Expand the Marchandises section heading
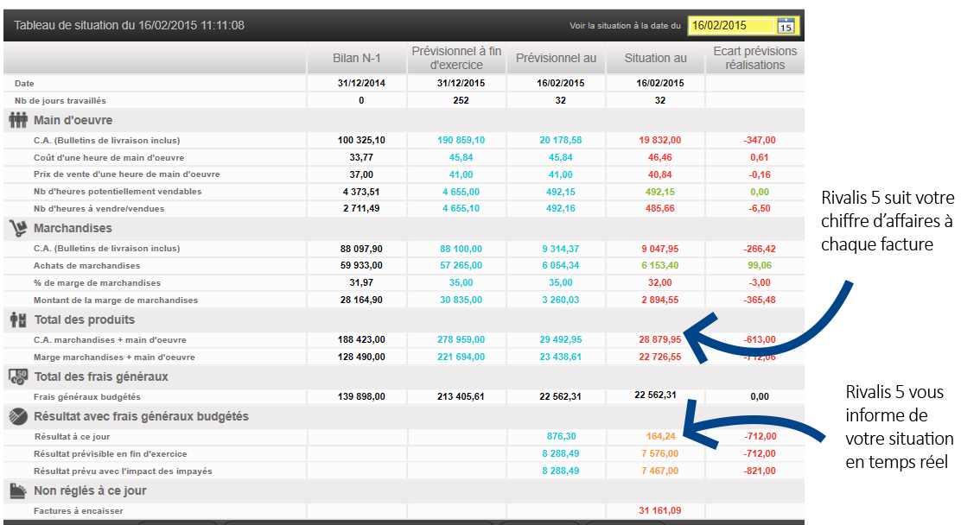Screen dimensions: 980x525 [73, 229]
